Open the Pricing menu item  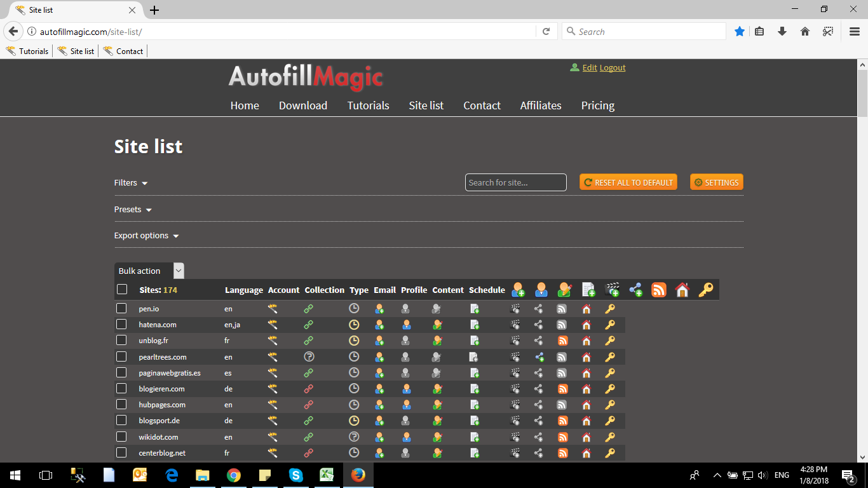(598, 105)
